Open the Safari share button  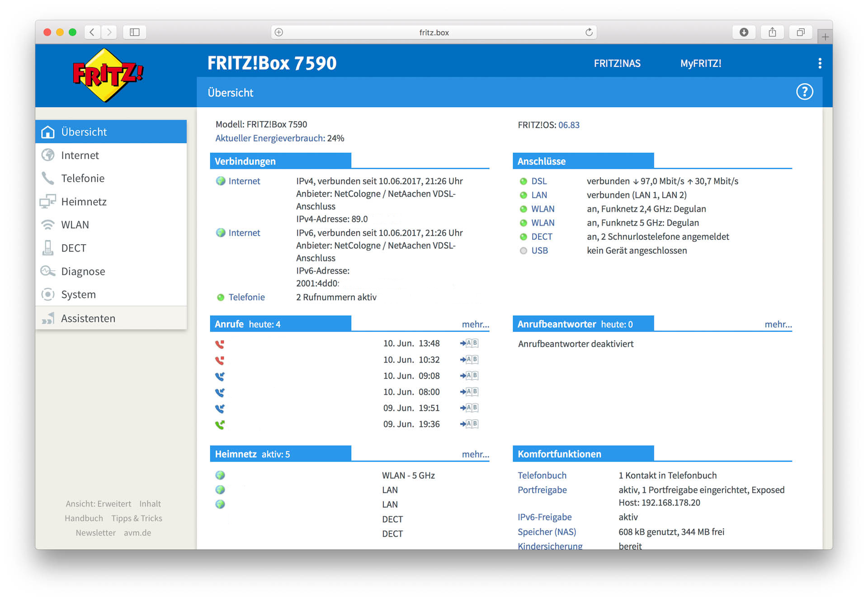pos(772,32)
